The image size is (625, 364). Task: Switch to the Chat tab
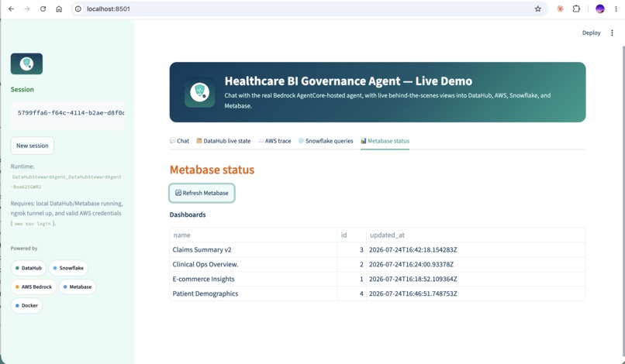point(179,141)
